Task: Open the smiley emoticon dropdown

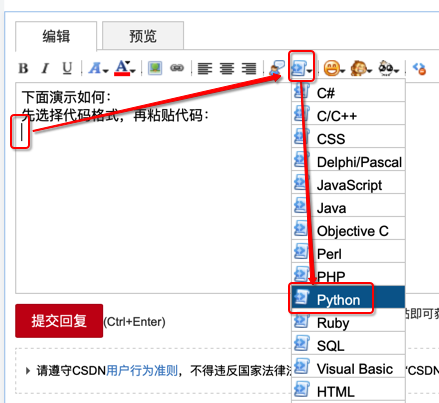Action: pos(334,68)
